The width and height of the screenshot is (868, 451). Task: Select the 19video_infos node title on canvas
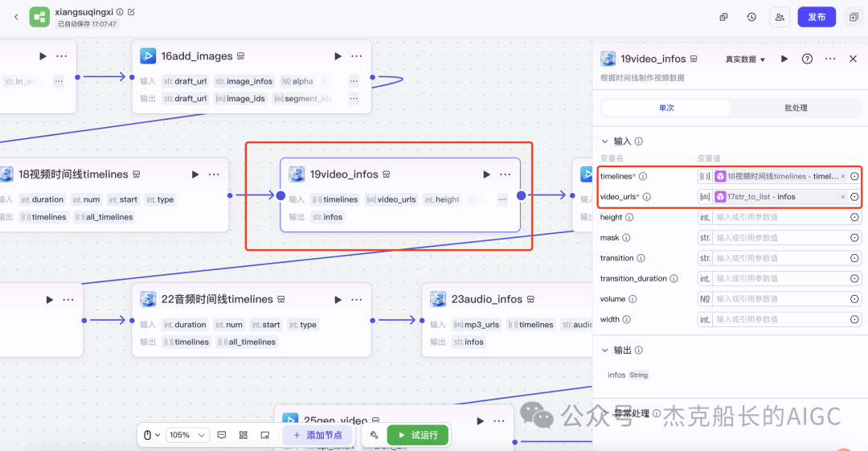[344, 174]
